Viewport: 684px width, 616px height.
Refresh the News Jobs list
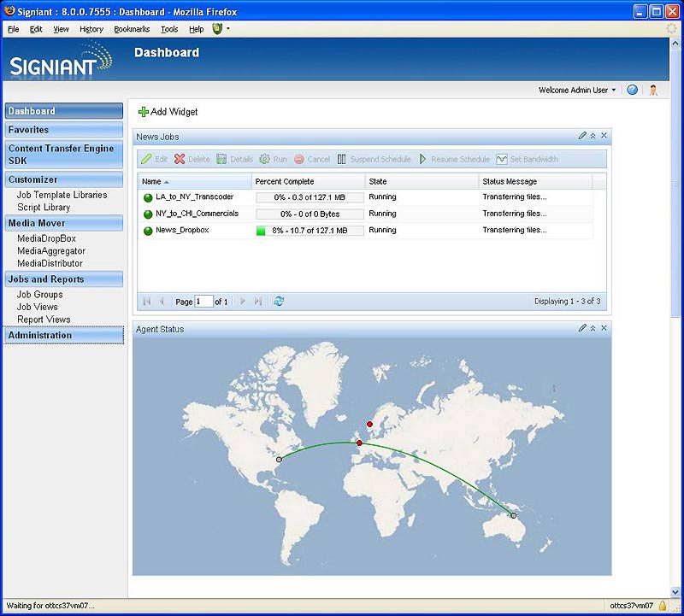[278, 301]
